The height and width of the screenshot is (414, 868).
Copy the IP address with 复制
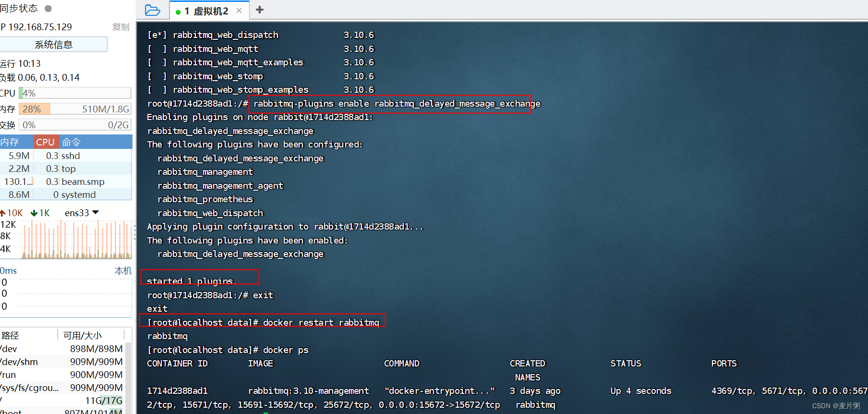pyautogui.click(x=121, y=27)
